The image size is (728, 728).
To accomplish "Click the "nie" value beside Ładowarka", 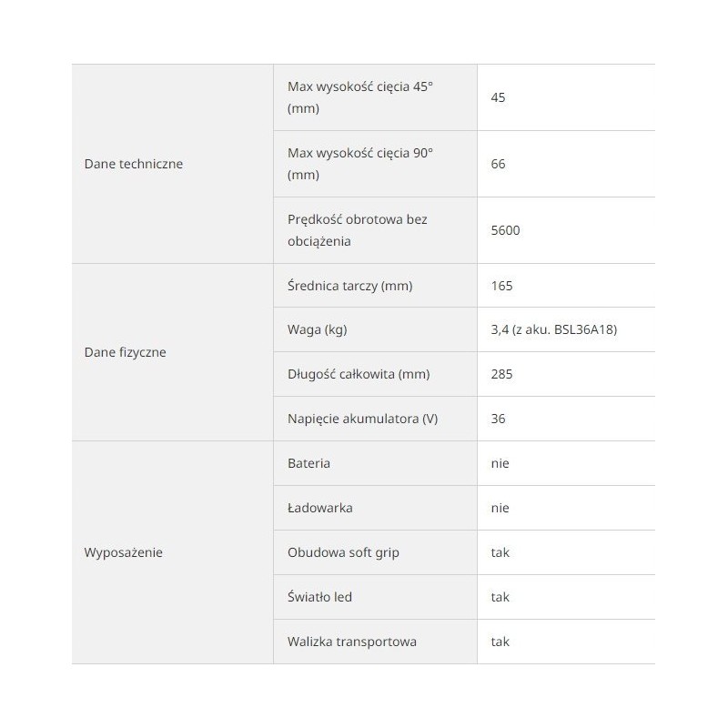I will pyautogui.click(x=500, y=509).
